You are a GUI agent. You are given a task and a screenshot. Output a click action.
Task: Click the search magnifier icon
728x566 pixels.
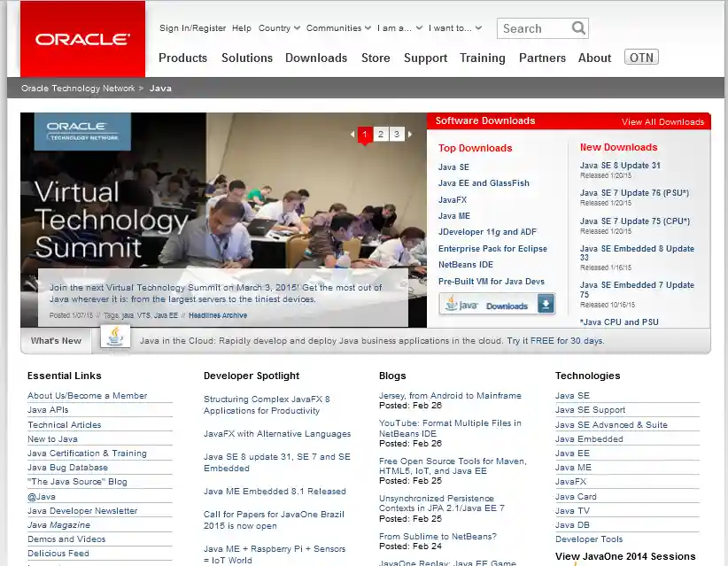coord(580,27)
